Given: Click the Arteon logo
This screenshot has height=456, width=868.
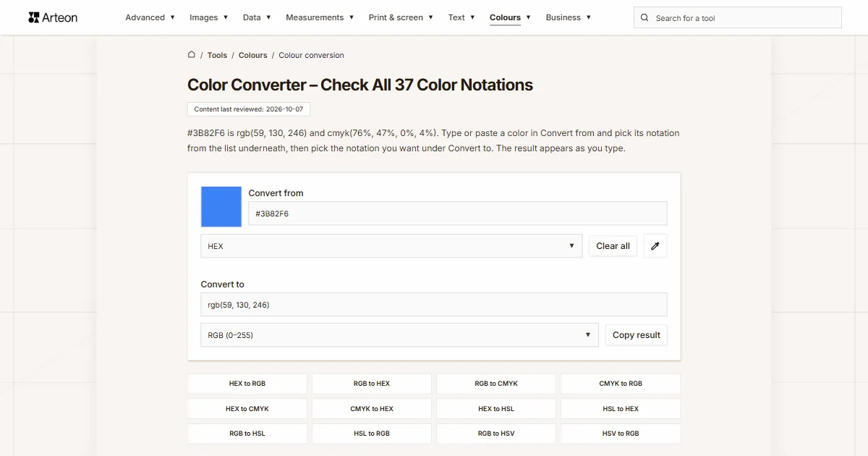Looking at the screenshot, I should (x=53, y=17).
